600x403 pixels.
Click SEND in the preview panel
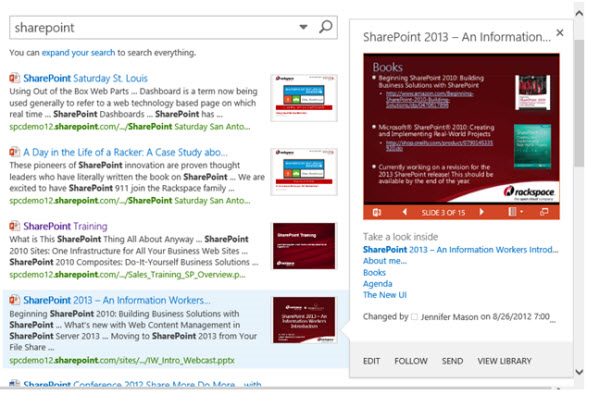(x=452, y=361)
